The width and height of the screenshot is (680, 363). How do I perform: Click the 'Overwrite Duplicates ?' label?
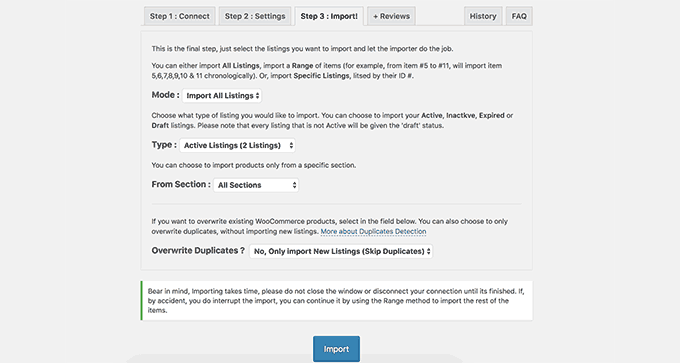[198, 251]
